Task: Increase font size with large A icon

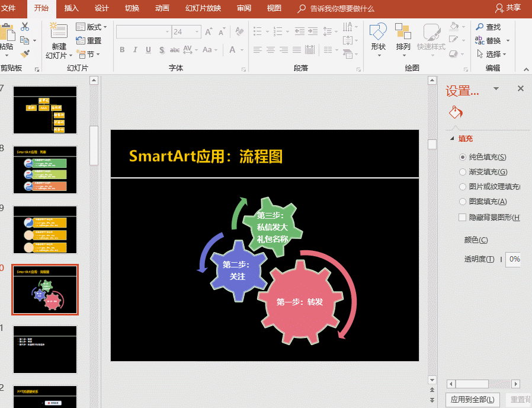Action: pyautogui.click(x=209, y=31)
